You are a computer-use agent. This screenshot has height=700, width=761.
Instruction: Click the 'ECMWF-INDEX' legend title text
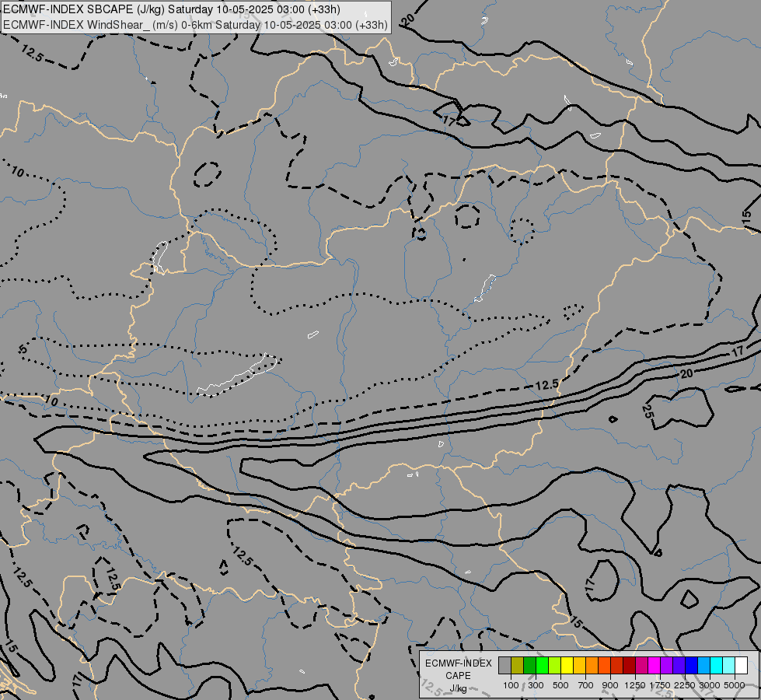coord(459,663)
